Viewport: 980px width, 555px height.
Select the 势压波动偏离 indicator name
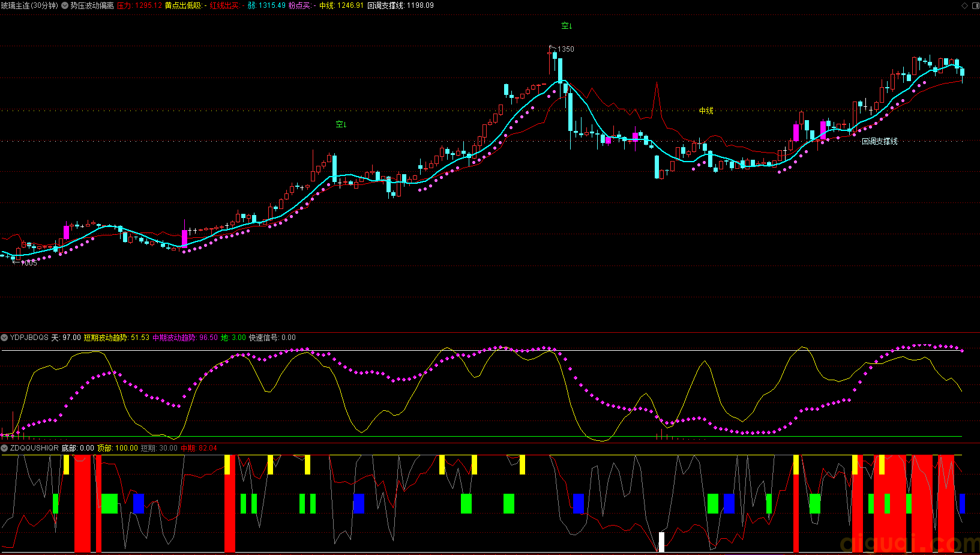[92, 5]
